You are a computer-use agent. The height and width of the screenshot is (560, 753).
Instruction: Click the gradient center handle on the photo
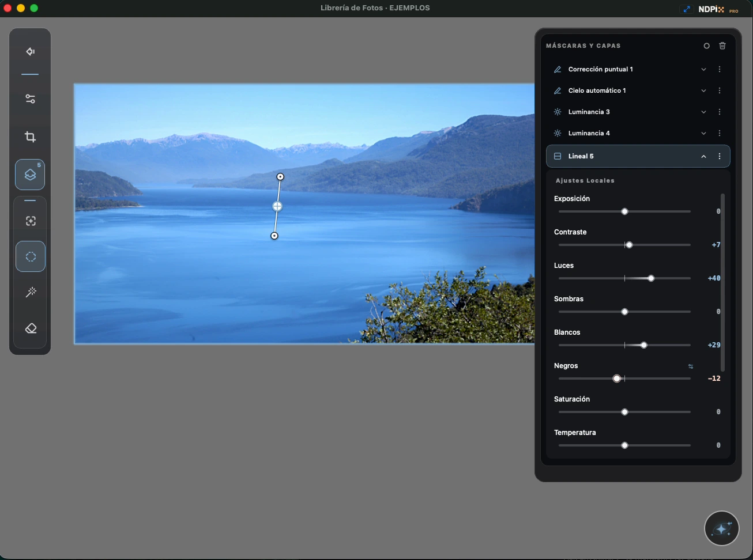tap(277, 206)
